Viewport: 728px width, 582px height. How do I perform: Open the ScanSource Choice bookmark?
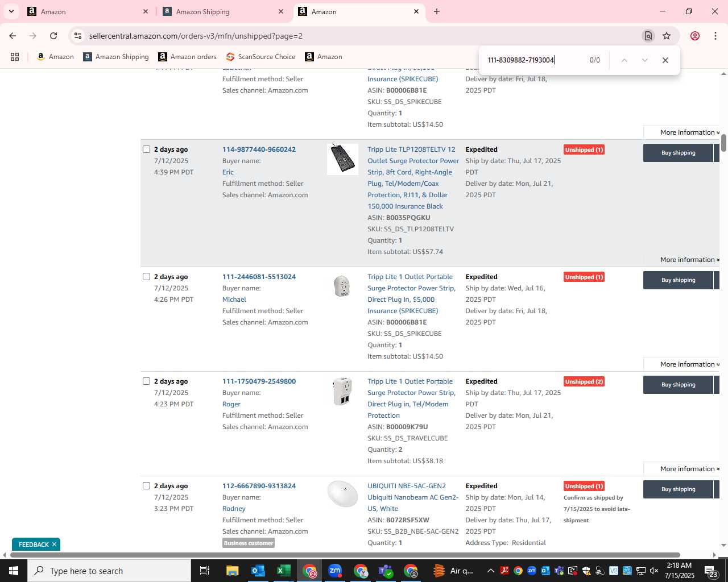pos(260,57)
